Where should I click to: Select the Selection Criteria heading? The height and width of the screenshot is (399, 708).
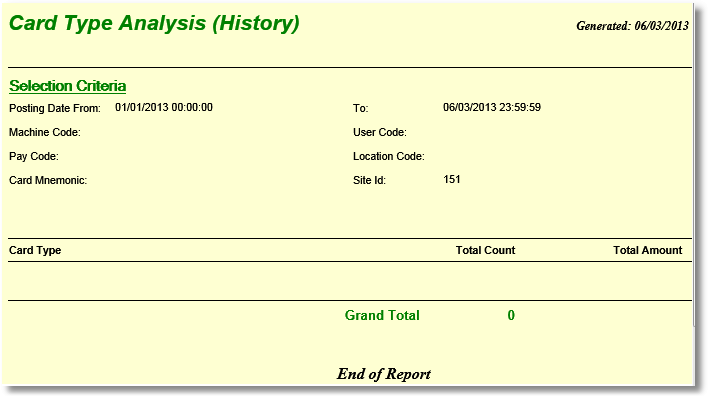(67, 86)
